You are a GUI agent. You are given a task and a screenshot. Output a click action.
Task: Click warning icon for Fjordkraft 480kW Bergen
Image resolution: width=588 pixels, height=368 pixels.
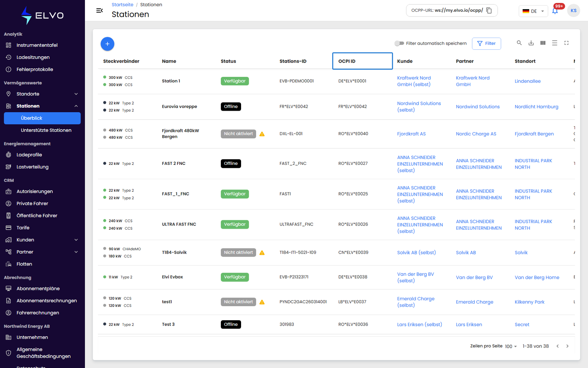pyautogui.click(x=262, y=134)
